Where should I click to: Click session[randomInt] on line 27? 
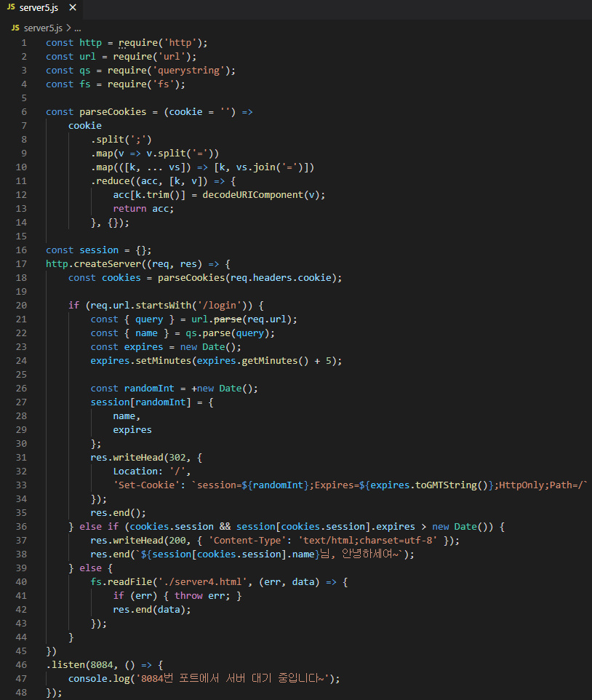coord(140,402)
